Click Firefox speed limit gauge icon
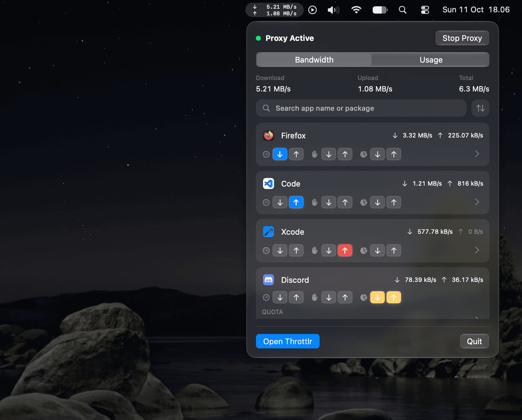 [x=266, y=154]
